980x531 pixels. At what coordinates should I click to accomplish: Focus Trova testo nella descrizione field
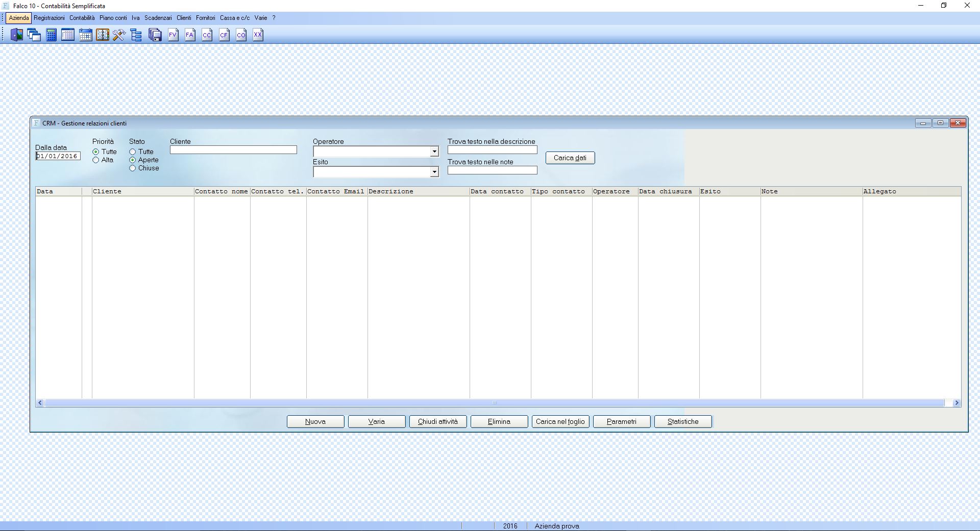(x=493, y=150)
